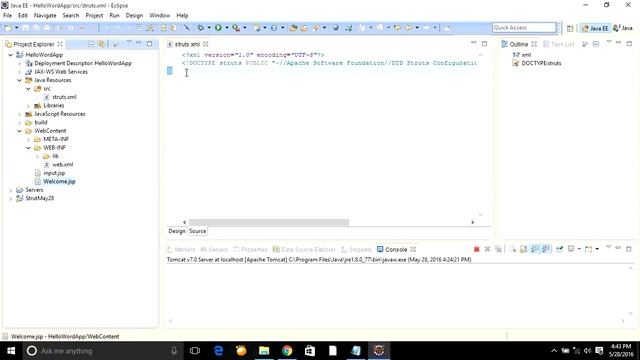Open Windows Task View in taskbar

pos(195,351)
